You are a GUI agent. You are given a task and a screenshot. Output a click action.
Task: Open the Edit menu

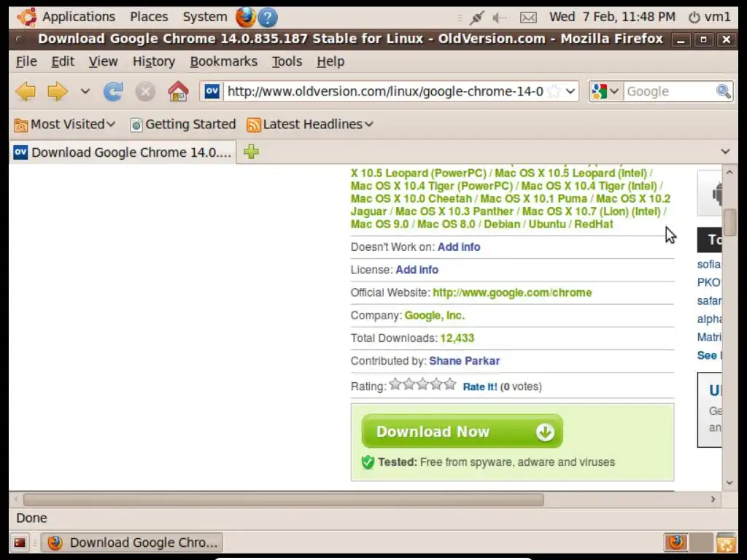tap(63, 61)
